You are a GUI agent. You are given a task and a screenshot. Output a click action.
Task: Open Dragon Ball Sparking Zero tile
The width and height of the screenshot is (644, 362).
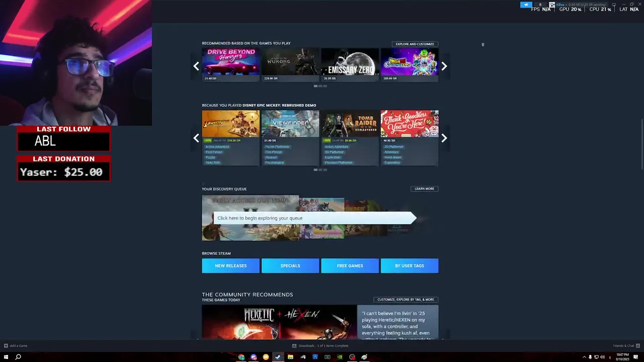[x=410, y=64]
